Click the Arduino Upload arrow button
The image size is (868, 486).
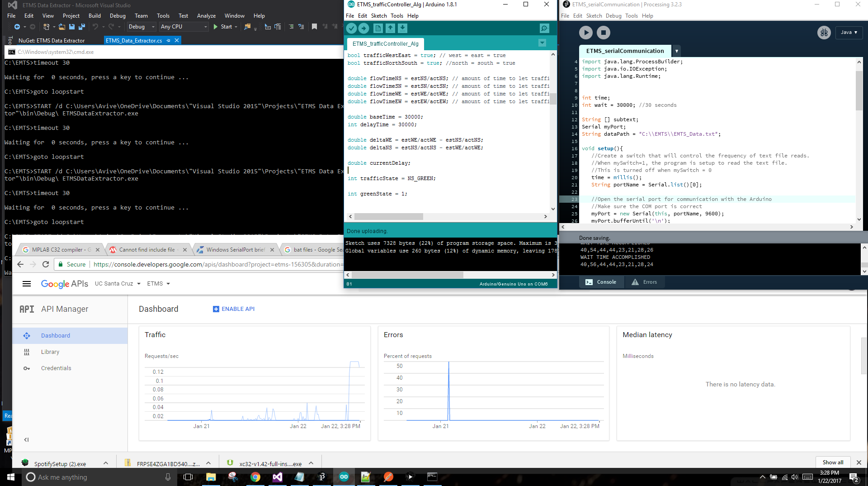(x=363, y=28)
